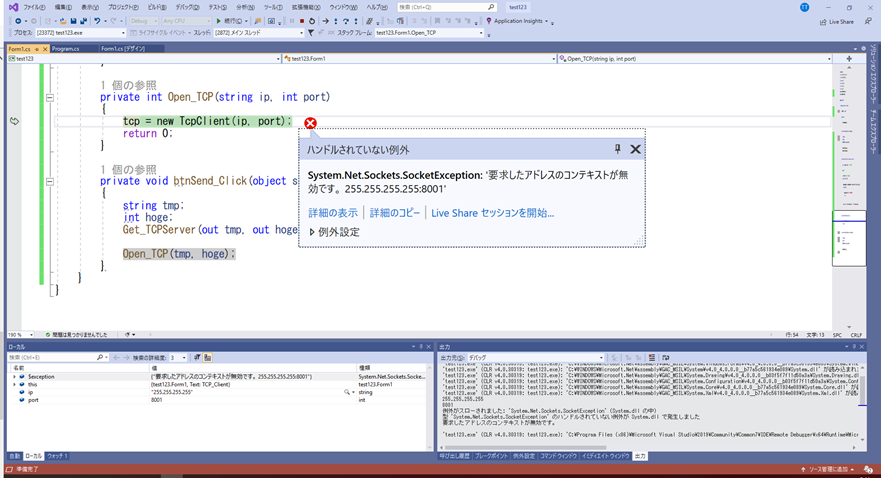Open the 編集 menu
This screenshot has height=478, width=881.
click(63, 7)
